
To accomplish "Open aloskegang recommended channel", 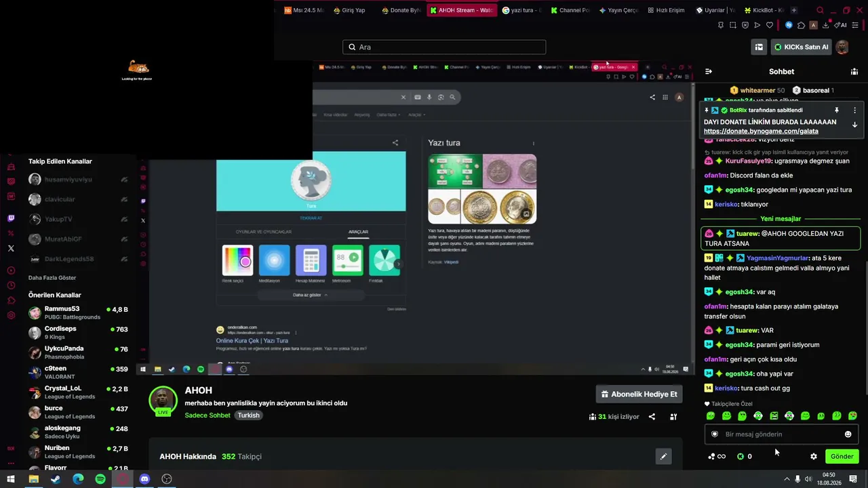I will coord(79,432).
